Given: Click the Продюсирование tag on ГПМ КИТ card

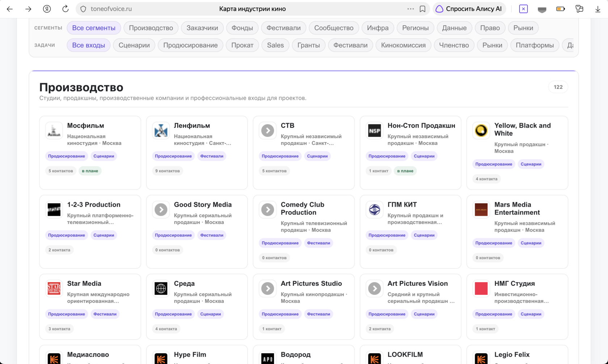Looking at the screenshot, I should click(387, 235).
